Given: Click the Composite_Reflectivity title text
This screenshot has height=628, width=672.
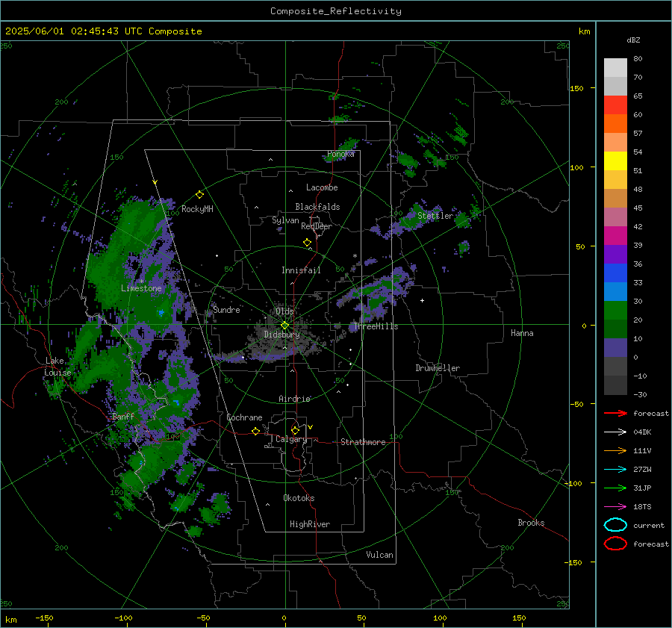Looking at the screenshot, I should pos(336,11).
